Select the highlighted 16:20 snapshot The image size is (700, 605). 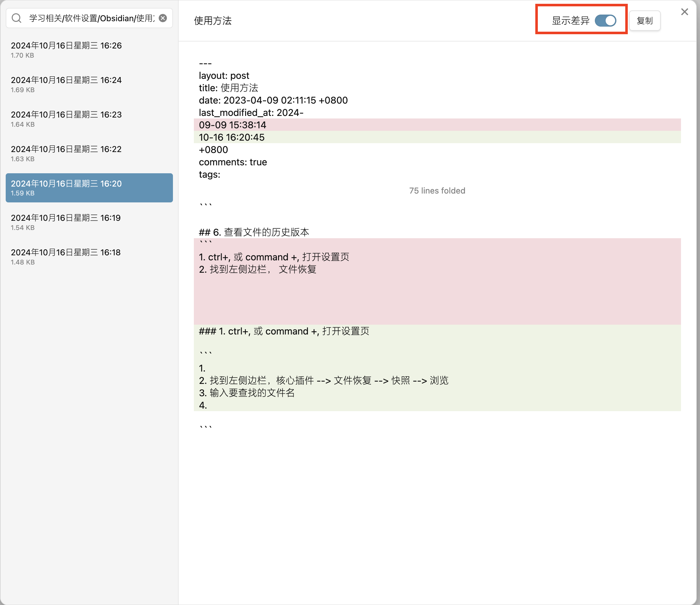click(x=89, y=188)
